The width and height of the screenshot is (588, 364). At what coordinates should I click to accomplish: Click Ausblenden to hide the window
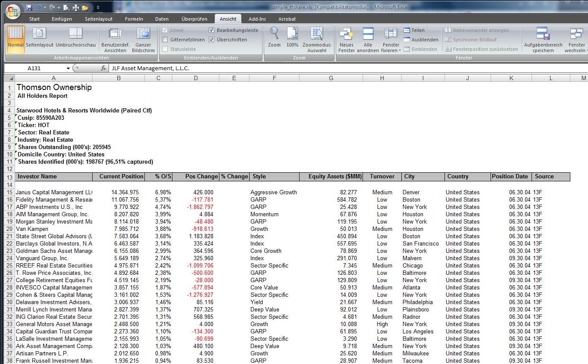[x=421, y=40]
